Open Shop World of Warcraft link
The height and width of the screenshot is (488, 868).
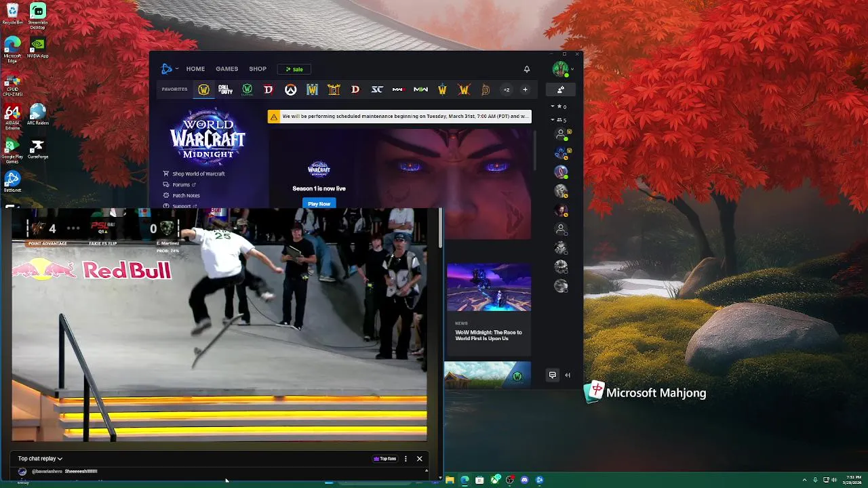pos(194,174)
